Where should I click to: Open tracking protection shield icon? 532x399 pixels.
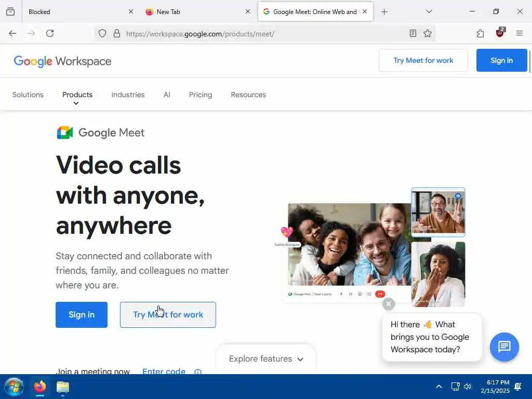coord(102,33)
